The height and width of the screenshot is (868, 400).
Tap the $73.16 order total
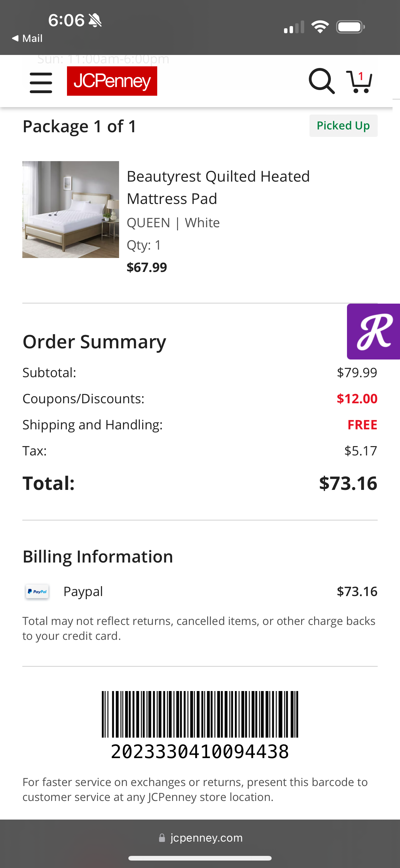348,483
